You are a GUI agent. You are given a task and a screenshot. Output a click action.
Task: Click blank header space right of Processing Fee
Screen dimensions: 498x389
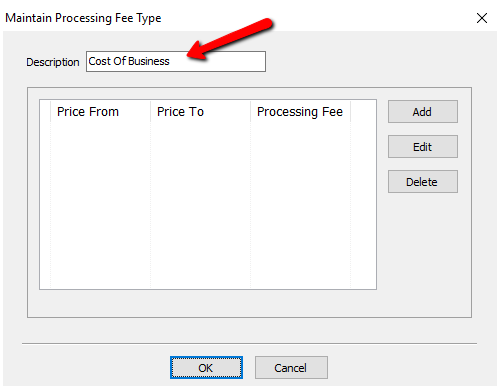pyautogui.click(x=363, y=112)
